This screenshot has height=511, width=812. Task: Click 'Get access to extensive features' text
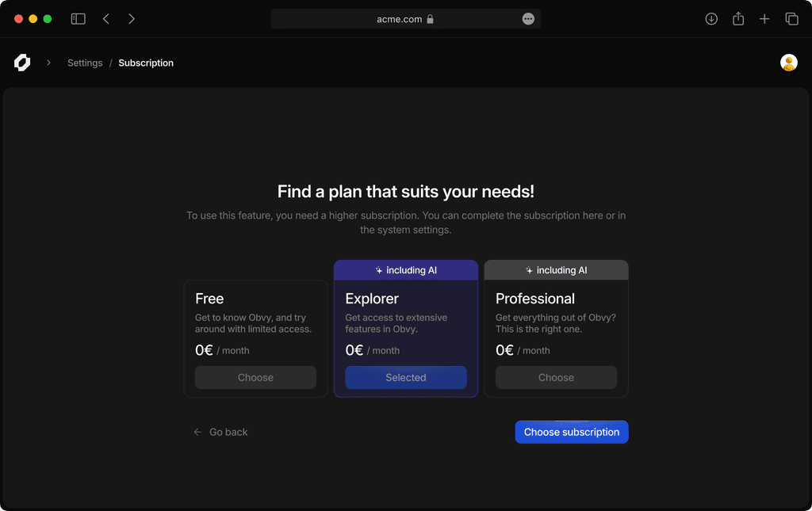[396, 323]
